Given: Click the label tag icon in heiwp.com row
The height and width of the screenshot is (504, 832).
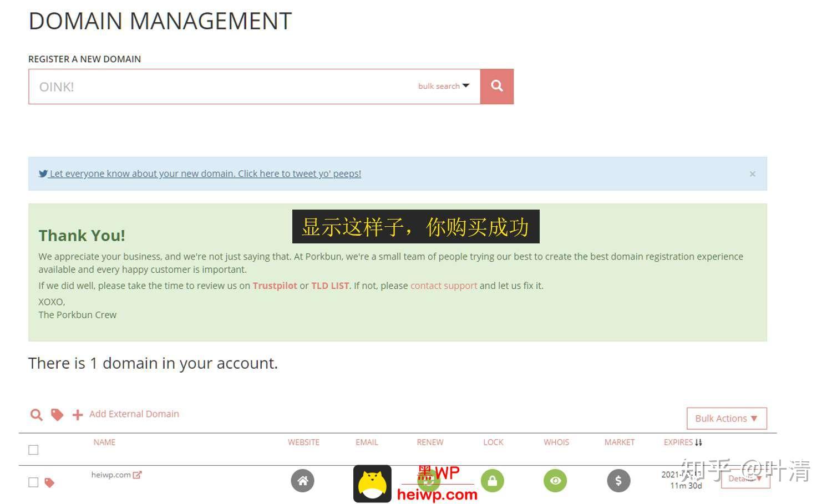Looking at the screenshot, I should click(x=49, y=483).
